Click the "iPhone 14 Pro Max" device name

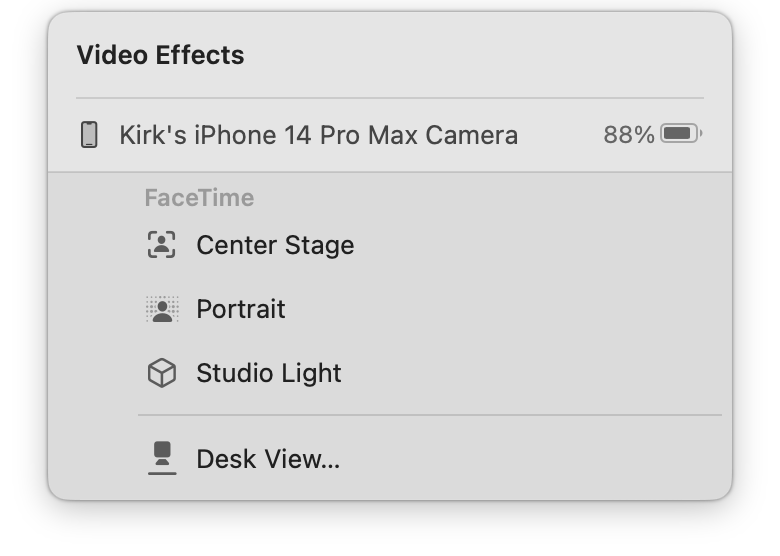coord(305,135)
